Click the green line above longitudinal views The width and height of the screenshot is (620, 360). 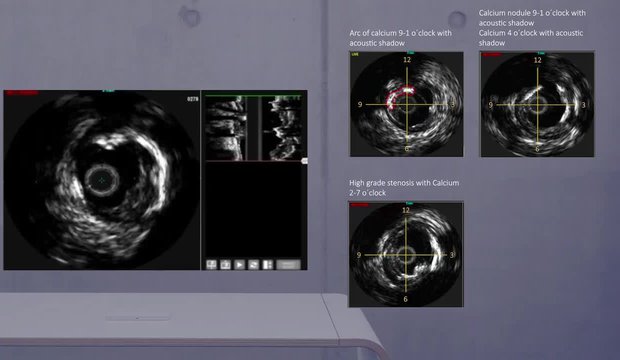(x=253, y=95)
